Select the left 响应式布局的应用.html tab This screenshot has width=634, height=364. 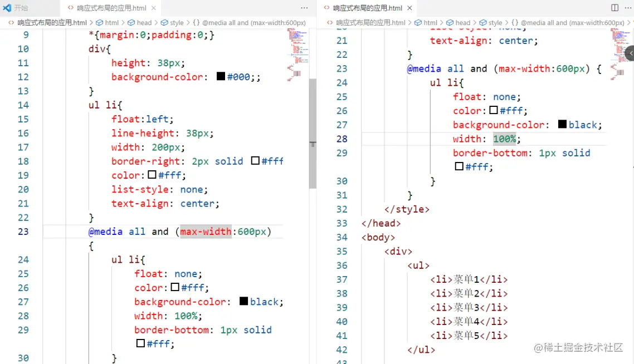tap(111, 8)
